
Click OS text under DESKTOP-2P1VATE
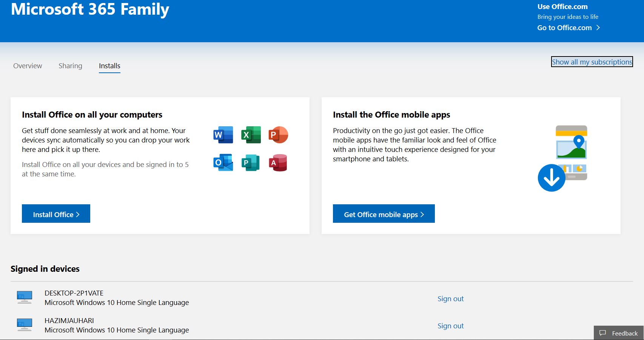[x=117, y=302]
